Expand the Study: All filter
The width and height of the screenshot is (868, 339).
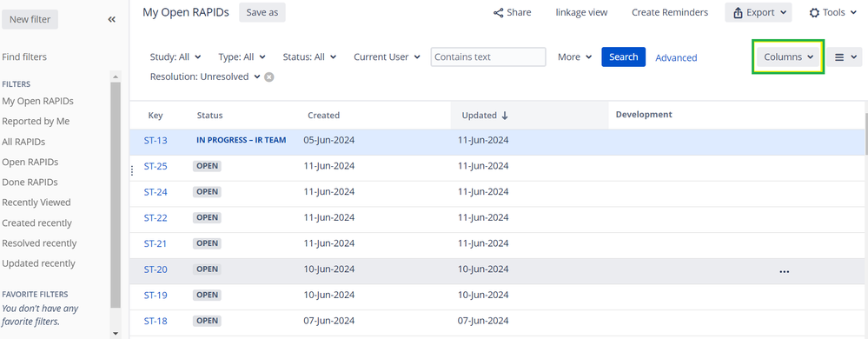[x=176, y=56]
